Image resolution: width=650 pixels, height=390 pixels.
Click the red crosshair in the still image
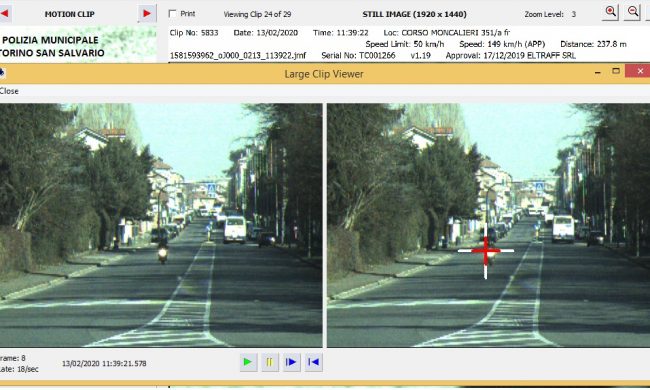pos(485,251)
